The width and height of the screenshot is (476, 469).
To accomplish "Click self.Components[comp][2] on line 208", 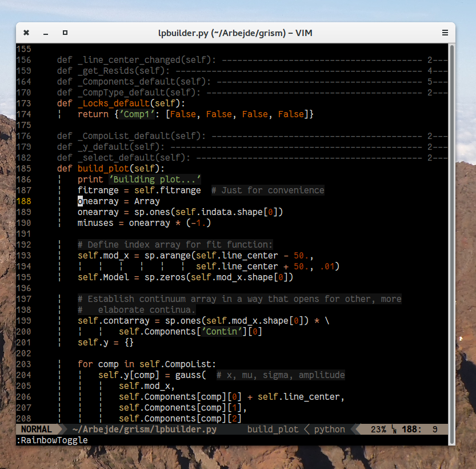I will [x=180, y=419].
